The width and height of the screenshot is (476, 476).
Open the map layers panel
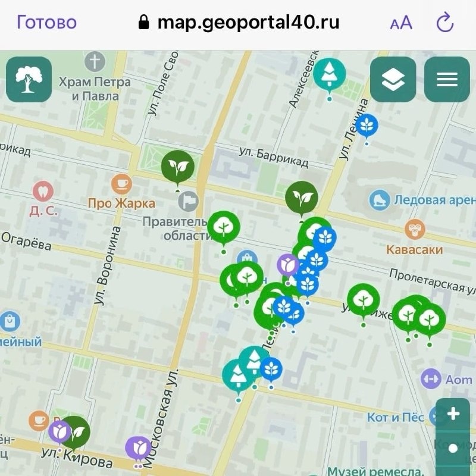click(x=393, y=80)
